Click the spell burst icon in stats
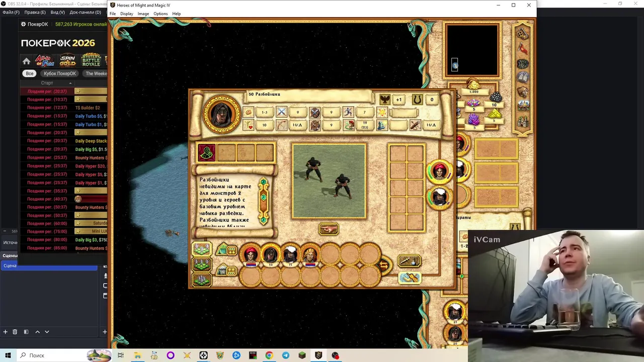Viewport: 644px width, 362px height. [x=381, y=112]
